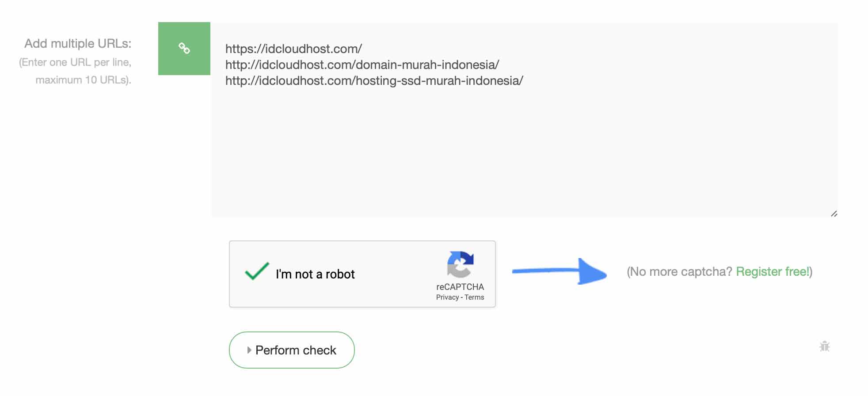Click the bug report icon
The image size is (868, 396).
click(x=824, y=346)
